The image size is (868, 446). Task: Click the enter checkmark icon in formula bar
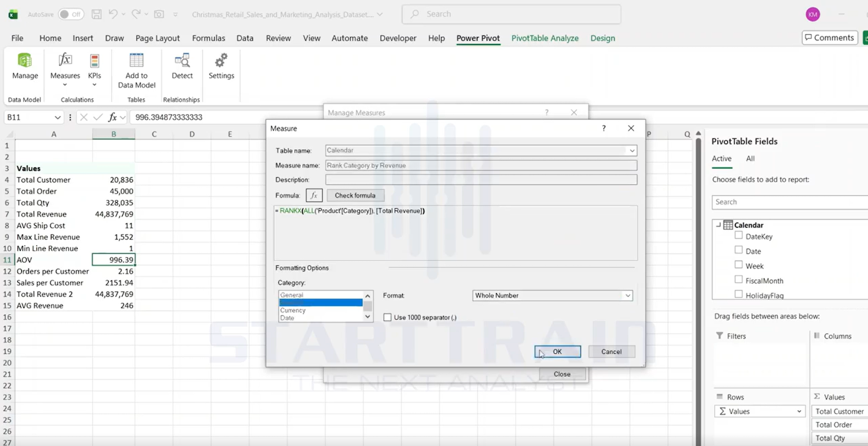98,117
